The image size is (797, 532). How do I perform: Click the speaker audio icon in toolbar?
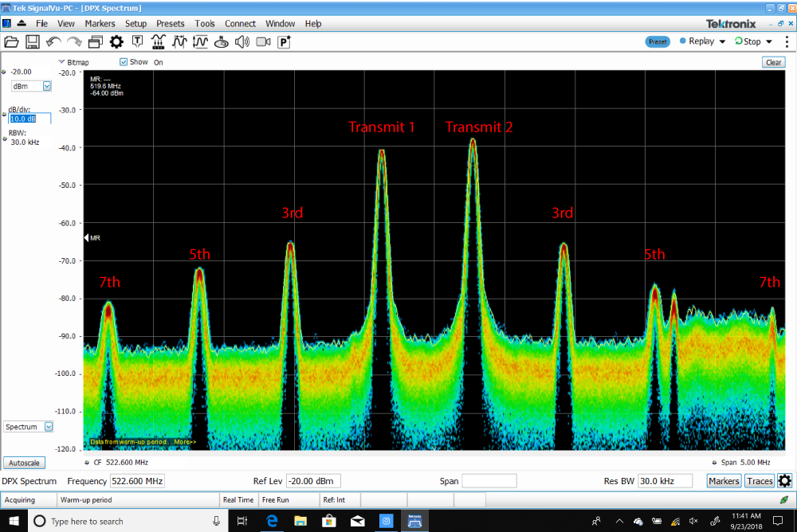click(x=242, y=41)
